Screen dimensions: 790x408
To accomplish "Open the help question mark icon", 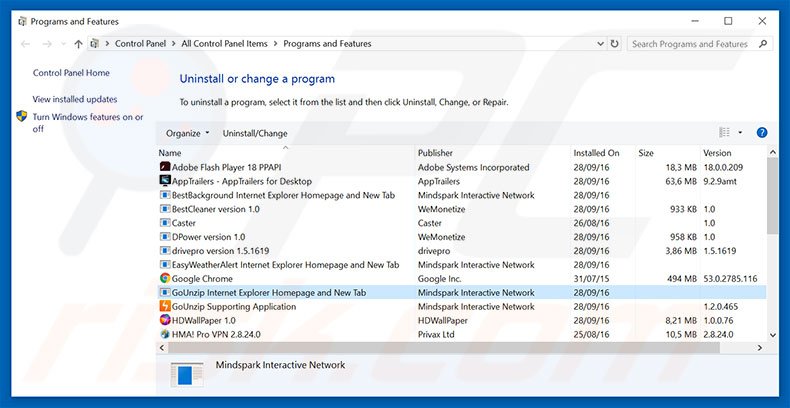I will [762, 133].
